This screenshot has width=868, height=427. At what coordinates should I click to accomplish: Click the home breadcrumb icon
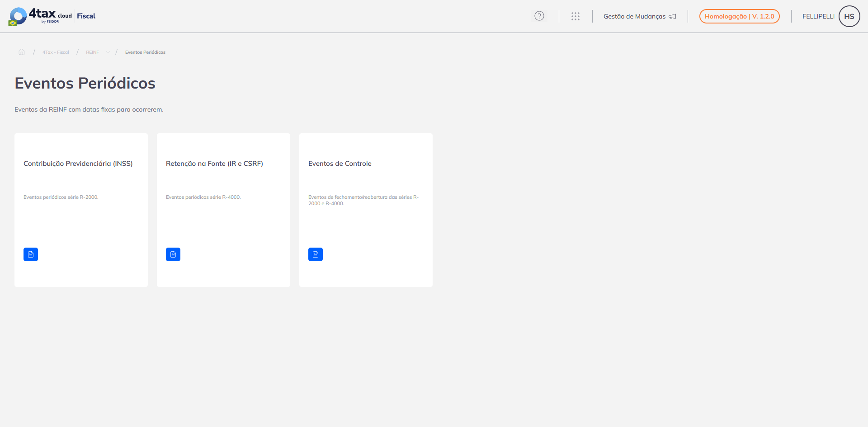coord(22,52)
